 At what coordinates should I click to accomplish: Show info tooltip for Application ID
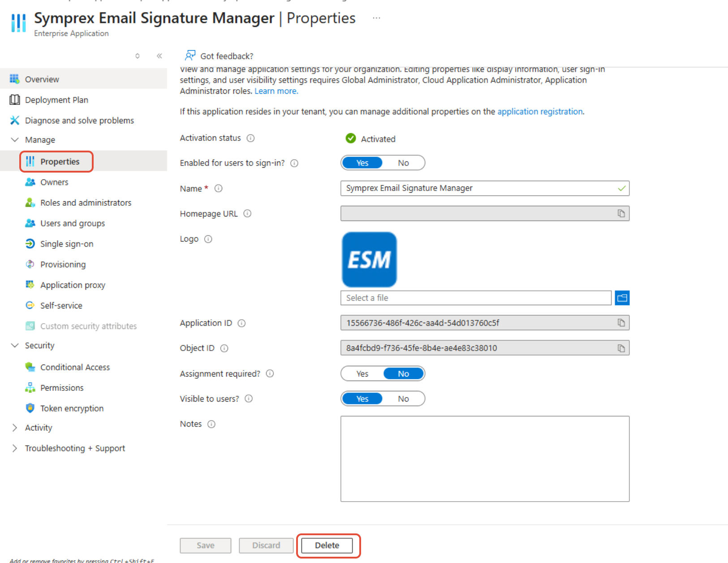pyautogui.click(x=241, y=323)
